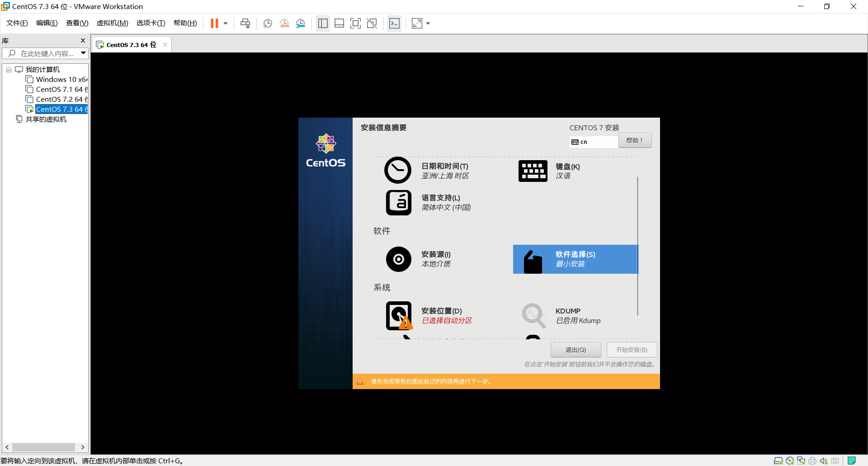Click the stretch guest display icon
Viewport: 868px width, 466px height.
pos(417,24)
